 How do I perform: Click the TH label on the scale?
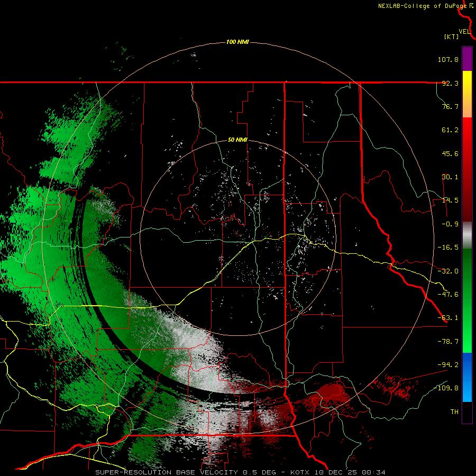(454, 412)
